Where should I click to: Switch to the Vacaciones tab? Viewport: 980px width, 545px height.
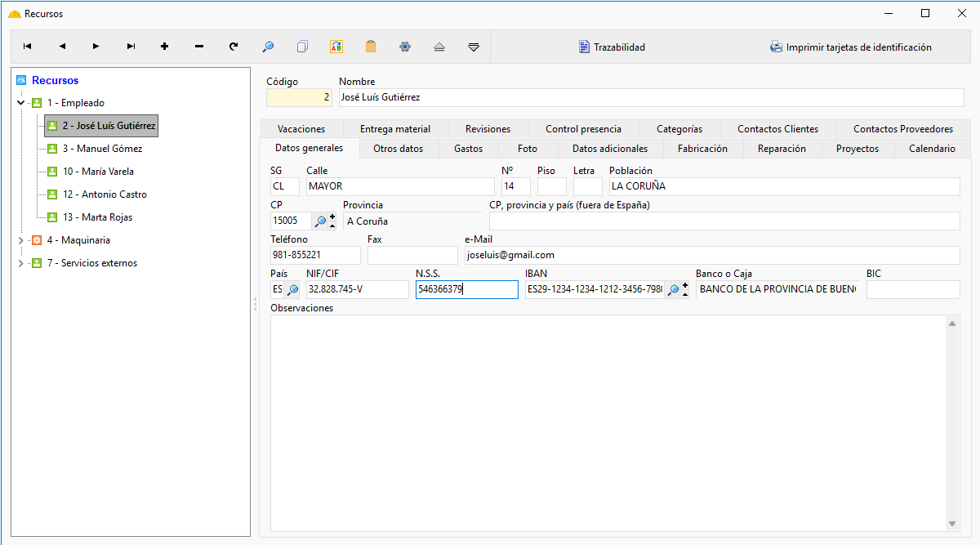tap(301, 129)
